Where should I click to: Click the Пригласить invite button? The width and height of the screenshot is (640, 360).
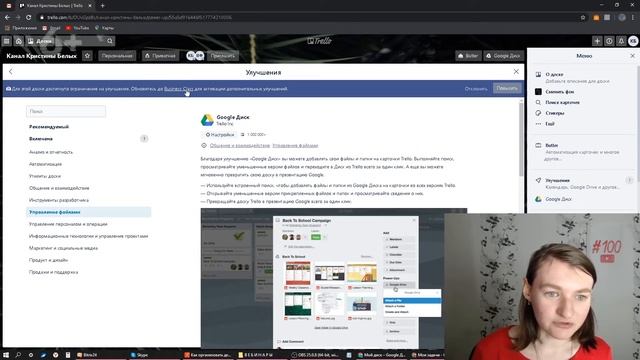tap(223, 56)
